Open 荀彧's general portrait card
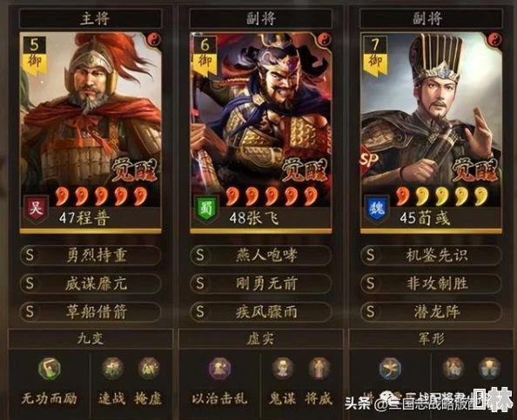The image size is (517, 420). (431, 133)
